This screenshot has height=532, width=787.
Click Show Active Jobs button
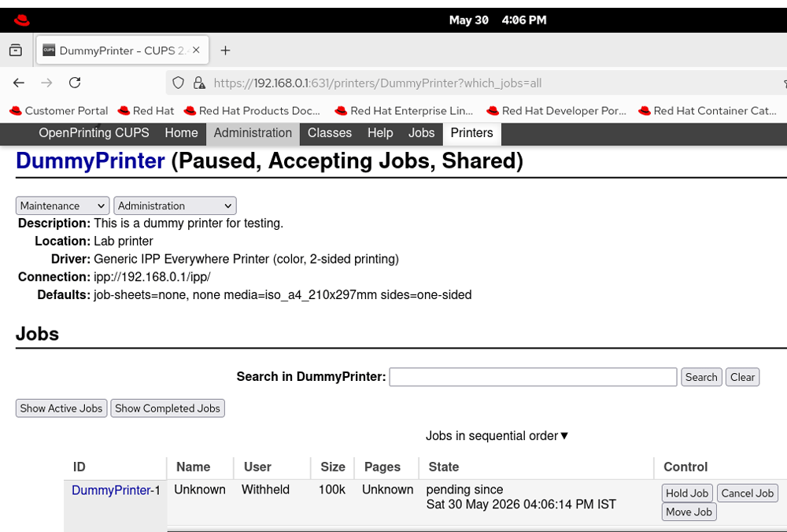point(61,408)
